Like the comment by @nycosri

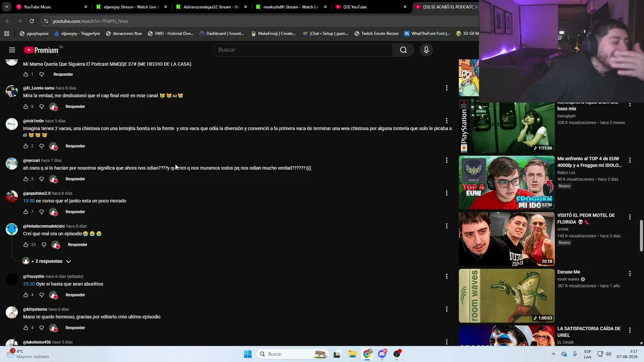[26, 179]
